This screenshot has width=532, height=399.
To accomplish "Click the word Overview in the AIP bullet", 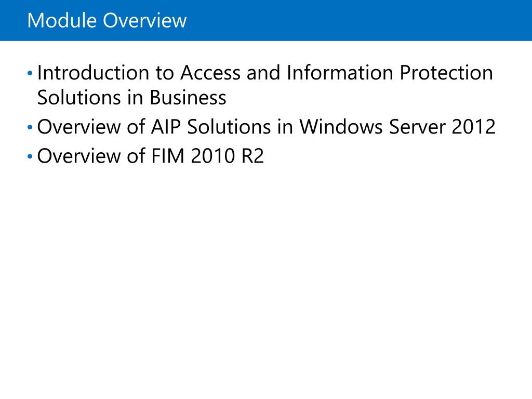I will coord(79,127).
